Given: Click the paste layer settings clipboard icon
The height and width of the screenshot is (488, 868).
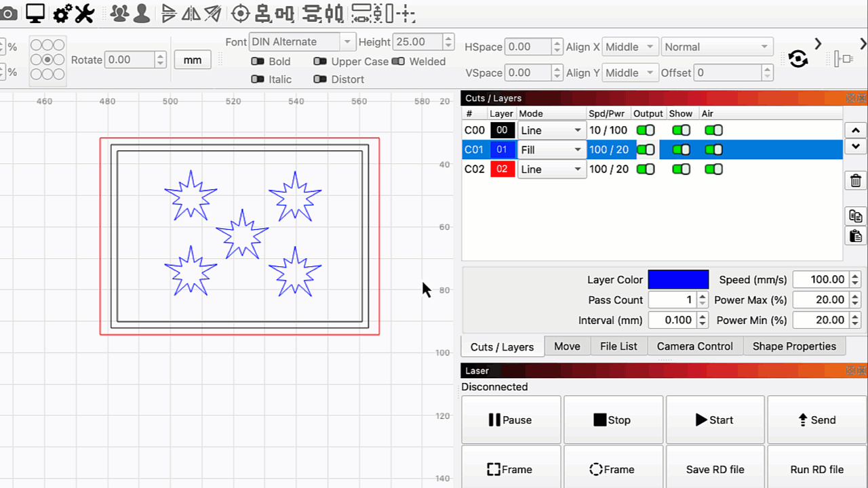Looking at the screenshot, I should click(x=855, y=236).
